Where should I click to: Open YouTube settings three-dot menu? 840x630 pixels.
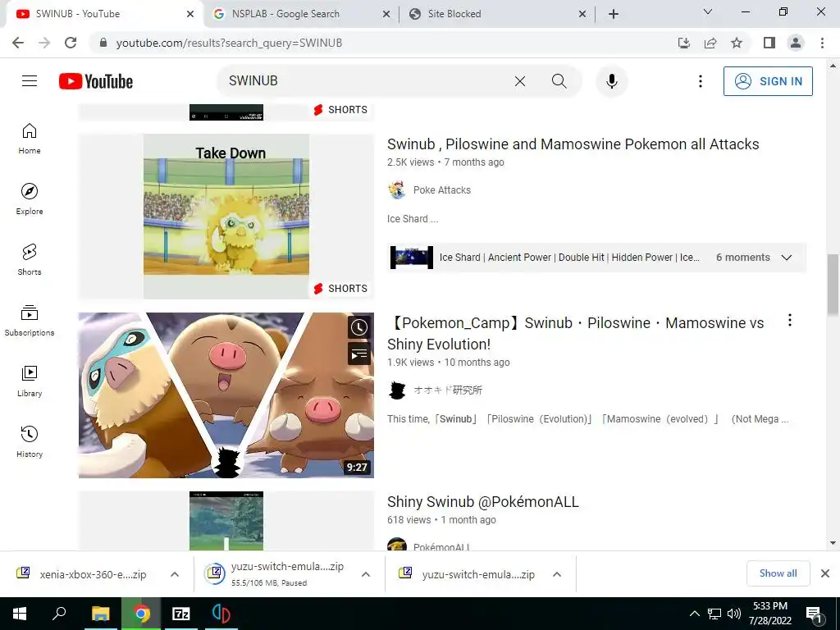coord(700,81)
